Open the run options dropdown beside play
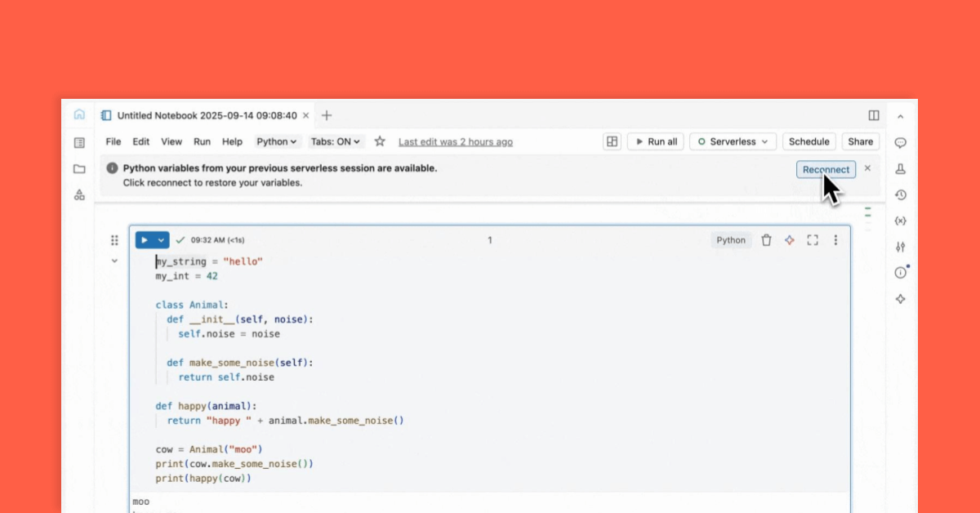 [161, 240]
